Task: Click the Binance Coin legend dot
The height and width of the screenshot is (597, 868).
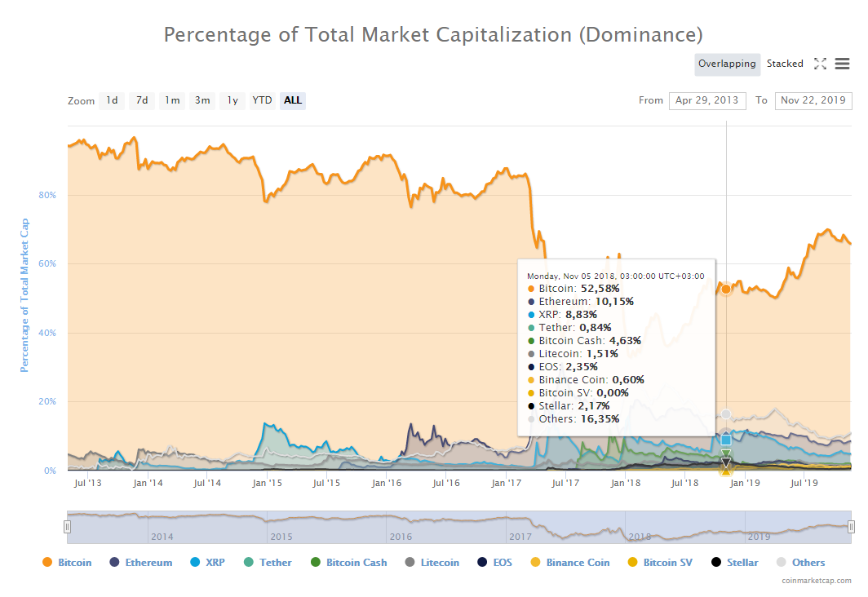Action: pos(536,562)
